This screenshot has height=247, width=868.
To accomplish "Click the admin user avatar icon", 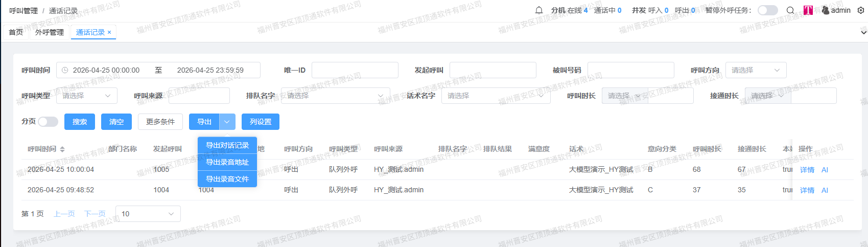I will tap(826, 10).
